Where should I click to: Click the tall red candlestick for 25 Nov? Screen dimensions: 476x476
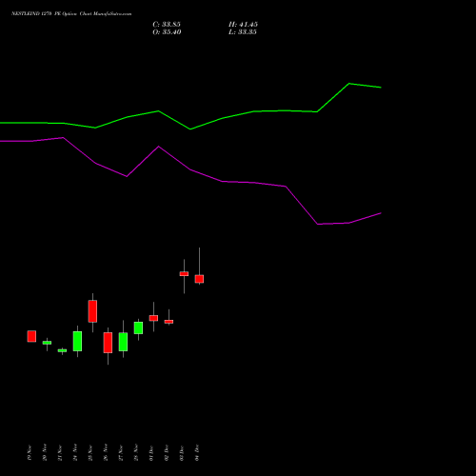coord(92,311)
